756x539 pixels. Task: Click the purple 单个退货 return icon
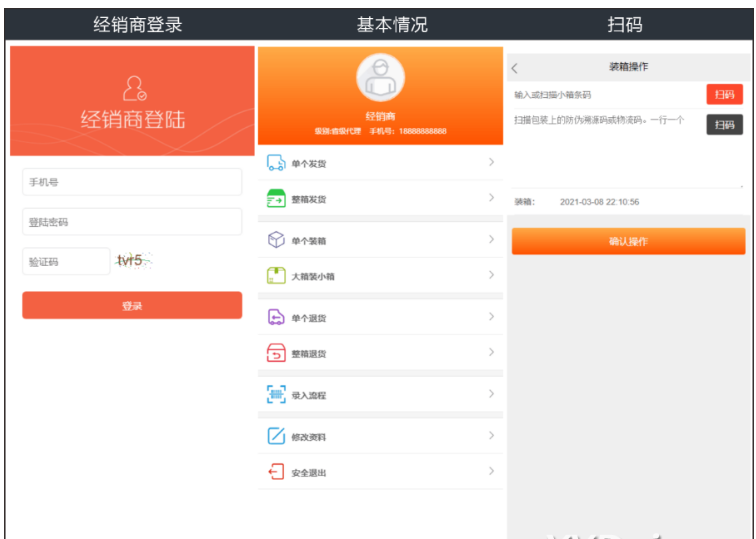click(x=276, y=317)
